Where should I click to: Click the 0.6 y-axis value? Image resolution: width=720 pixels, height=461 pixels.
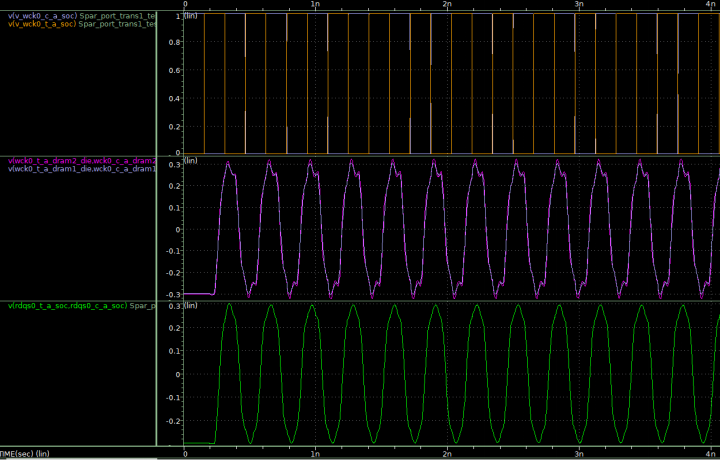[175, 70]
